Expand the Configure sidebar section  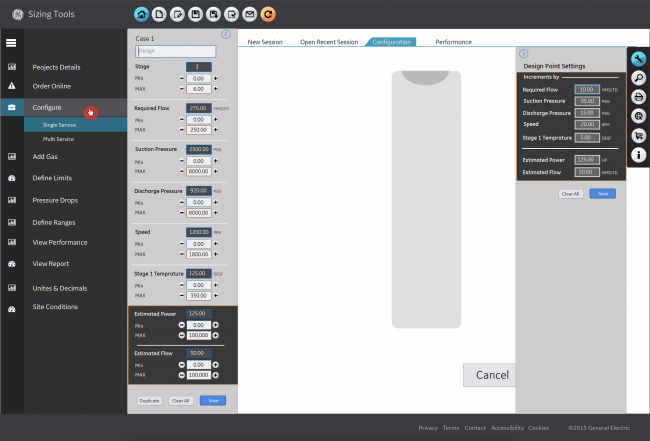click(47, 107)
